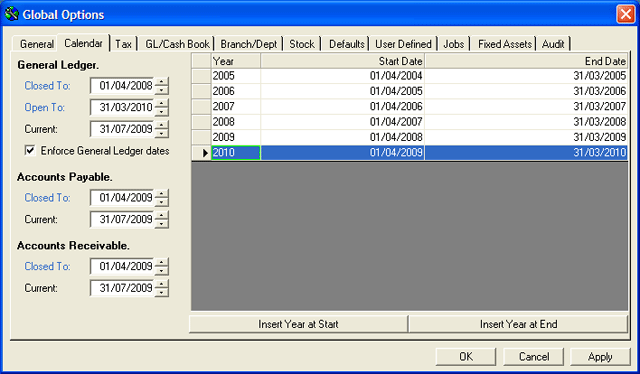Open the GL/Cash Book tab

tap(177, 44)
